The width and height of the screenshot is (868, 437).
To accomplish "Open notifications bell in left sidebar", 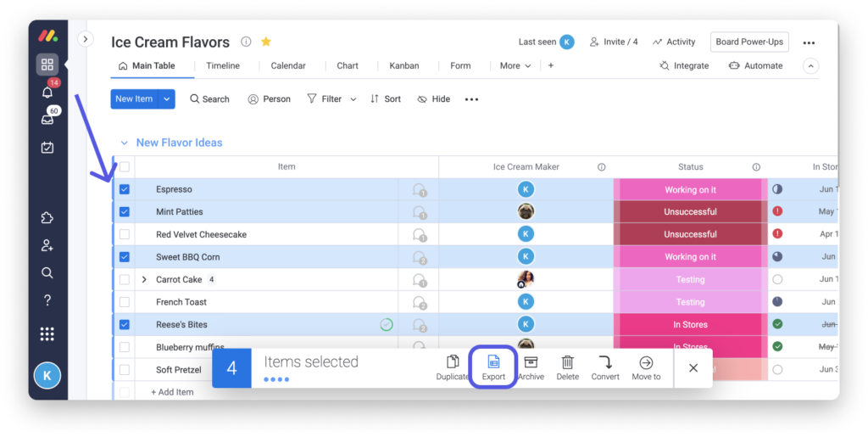I will (47, 92).
